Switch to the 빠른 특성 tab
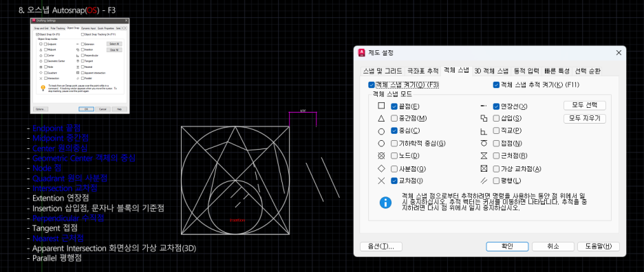Screen dimensions: 644x272 pyautogui.click(x=557, y=71)
